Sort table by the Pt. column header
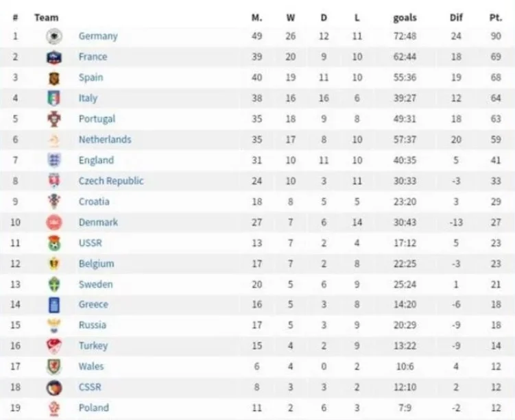 point(495,17)
